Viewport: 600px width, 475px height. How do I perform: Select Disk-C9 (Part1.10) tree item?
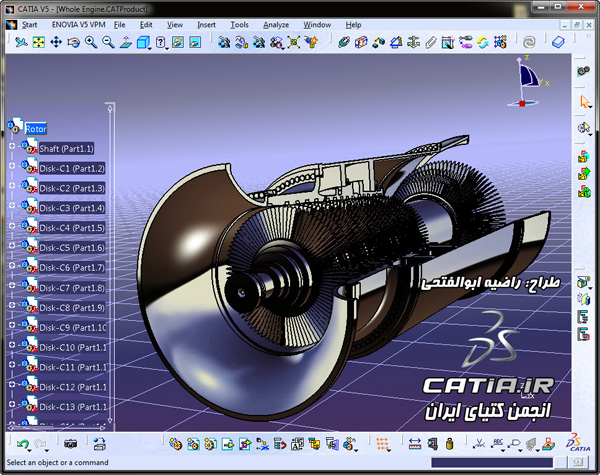(x=73, y=328)
